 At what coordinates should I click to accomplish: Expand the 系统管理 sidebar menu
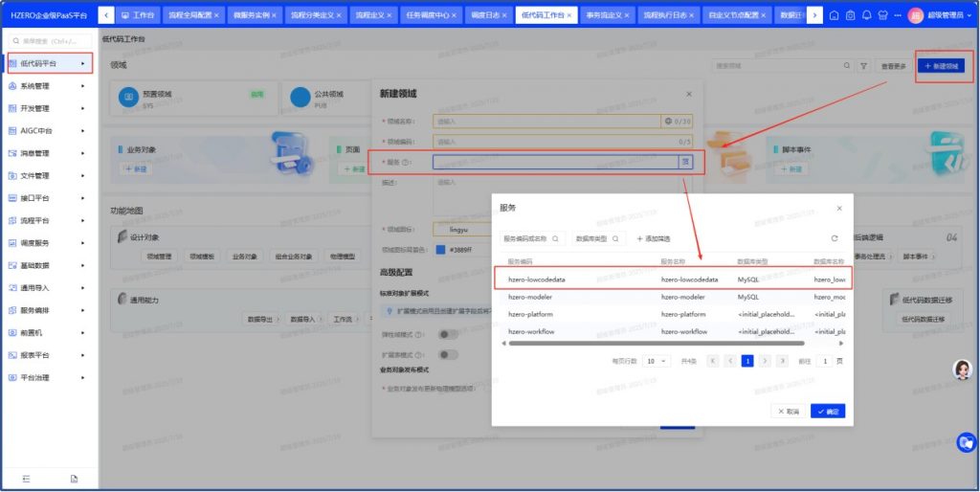[x=50, y=86]
